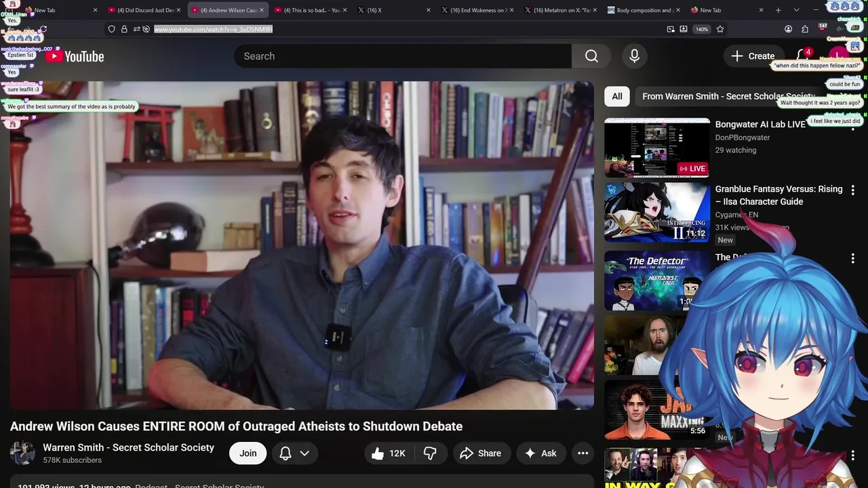Click Warren Smith channel avatar
Image resolution: width=868 pixels, height=488 pixels.
pyautogui.click(x=22, y=453)
